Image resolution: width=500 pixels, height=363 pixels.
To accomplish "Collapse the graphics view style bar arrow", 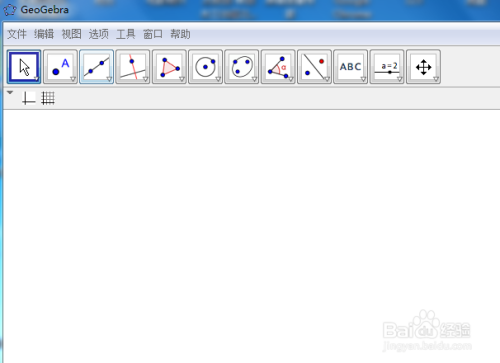I will click(10, 93).
